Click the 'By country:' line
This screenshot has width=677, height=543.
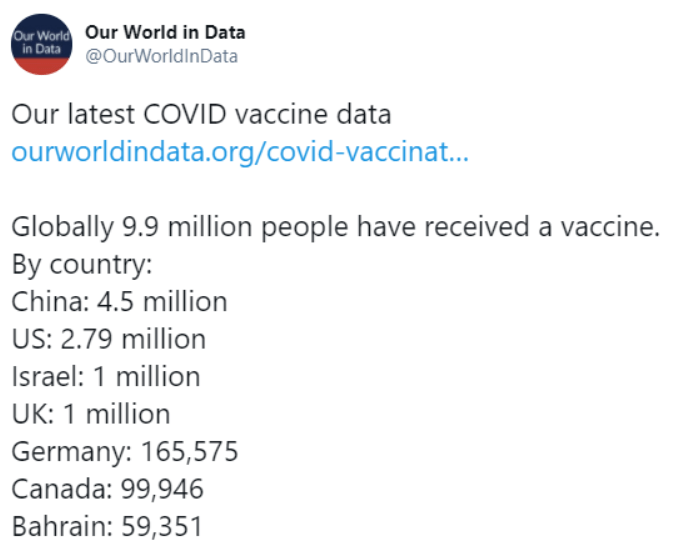click(80, 265)
